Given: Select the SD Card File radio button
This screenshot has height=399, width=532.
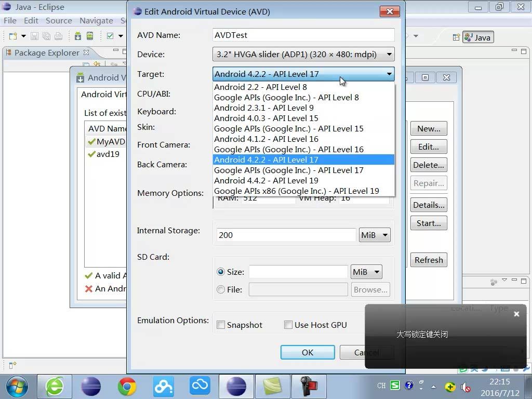Looking at the screenshot, I should pyautogui.click(x=221, y=290).
